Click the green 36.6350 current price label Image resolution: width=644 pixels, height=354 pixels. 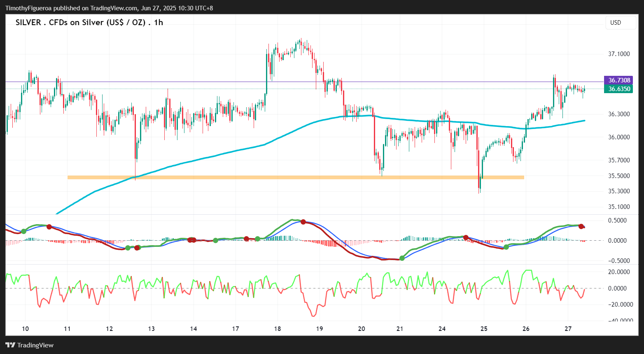(x=619, y=89)
